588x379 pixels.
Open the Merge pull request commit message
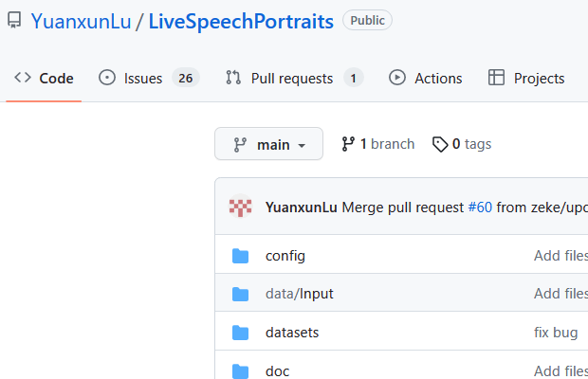[x=403, y=208]
